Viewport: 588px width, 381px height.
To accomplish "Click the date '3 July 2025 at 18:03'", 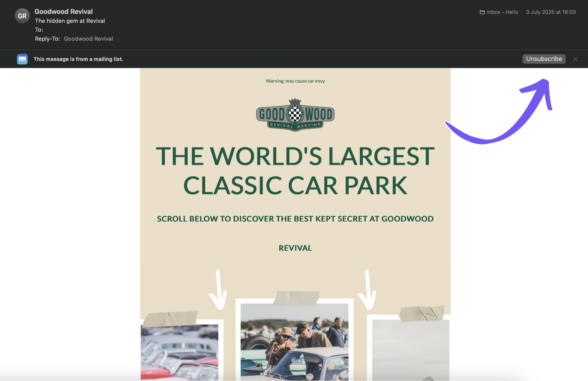I will tap(551, 12).
